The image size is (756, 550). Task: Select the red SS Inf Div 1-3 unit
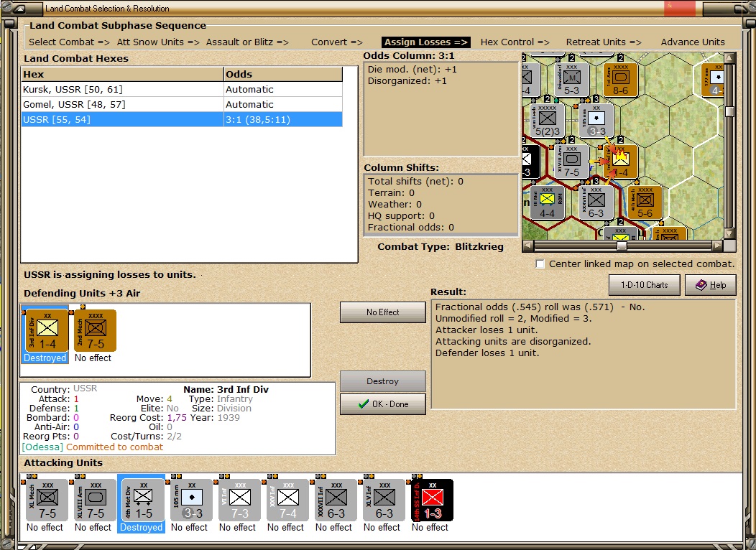coord(432,500)
